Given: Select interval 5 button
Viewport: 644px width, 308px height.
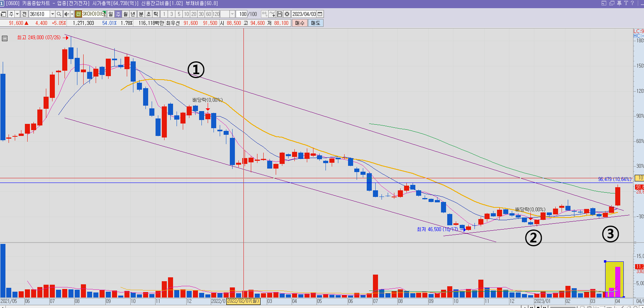Looking at the screenshot, I should click(179, 14).
